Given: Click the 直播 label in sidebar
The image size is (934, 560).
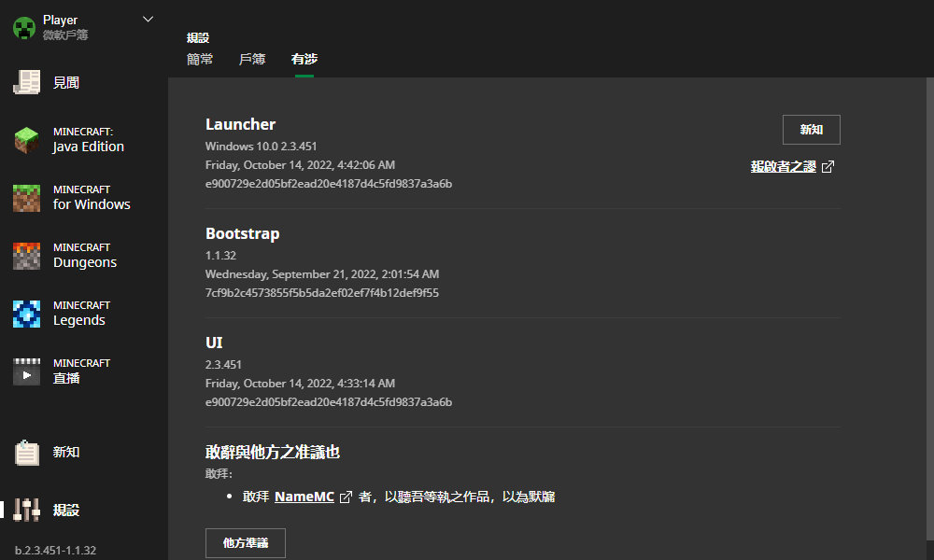Looking at the screenshot, I should coord(66,378).
